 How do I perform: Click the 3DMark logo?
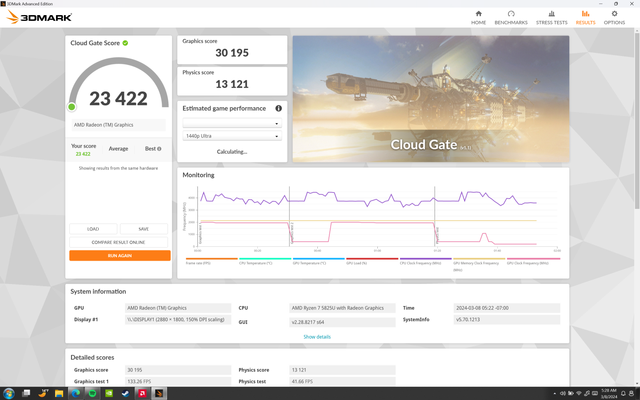pyautogui.click(x=40, y=17)
